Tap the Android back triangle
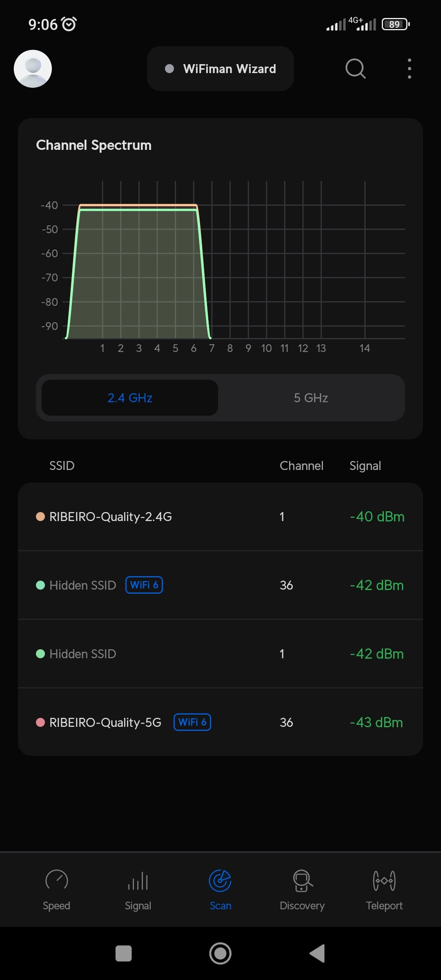The width and height of the screenshot is (441, 980). click(317, 953)
